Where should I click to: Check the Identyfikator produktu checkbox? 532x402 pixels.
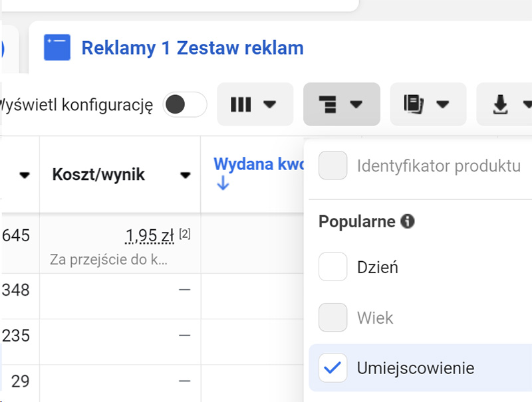tap(332, 165)
